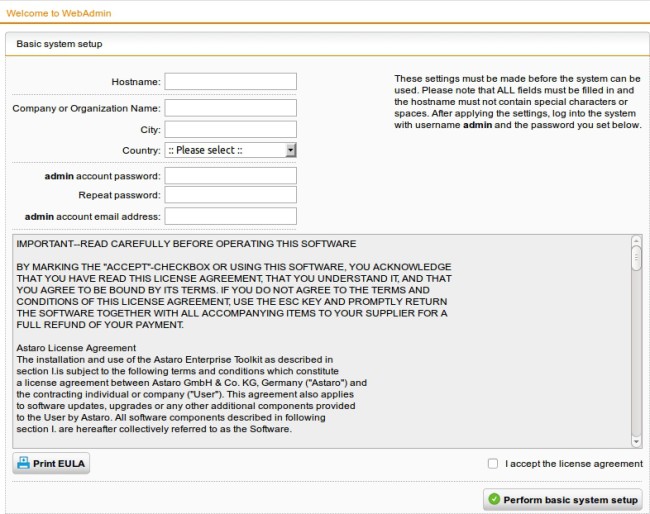Screen dimensions: 650x514
Task: Click the green checkmark icon on the setup button
Action: pyautogui.click(x=494, y=499)
